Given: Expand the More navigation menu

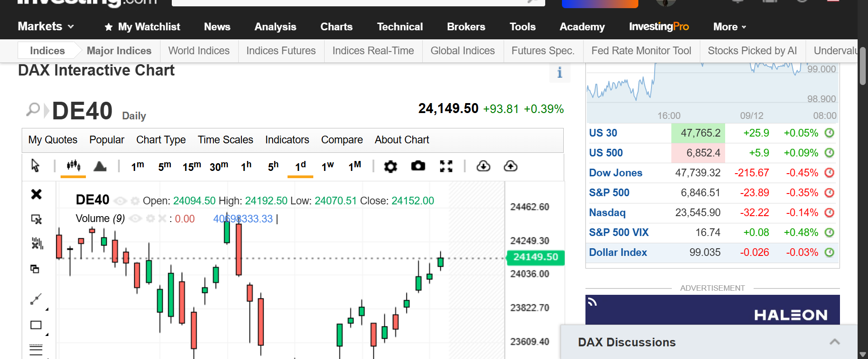Looking at the screenshot, I should (729, 27).
